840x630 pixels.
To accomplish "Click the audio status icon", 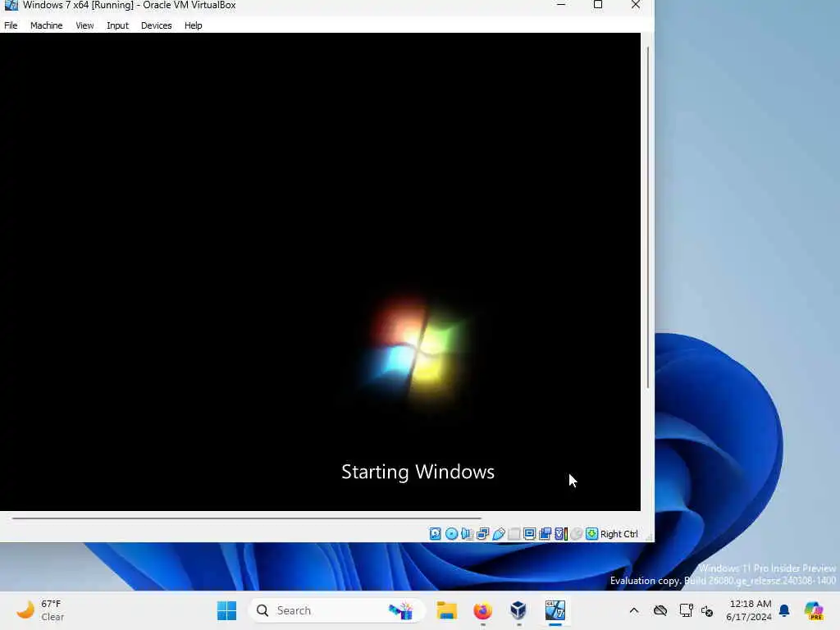I will coord(467,533).
